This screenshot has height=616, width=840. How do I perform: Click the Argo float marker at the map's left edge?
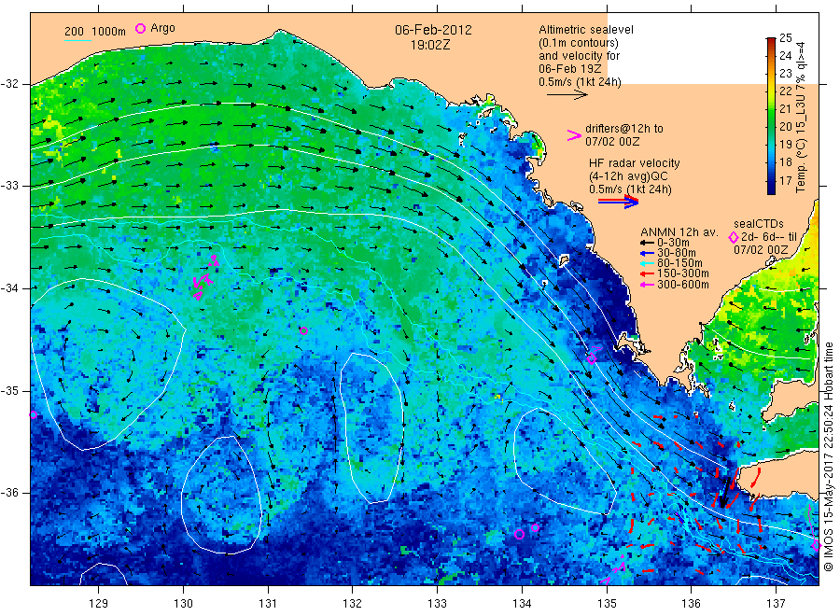34,414
